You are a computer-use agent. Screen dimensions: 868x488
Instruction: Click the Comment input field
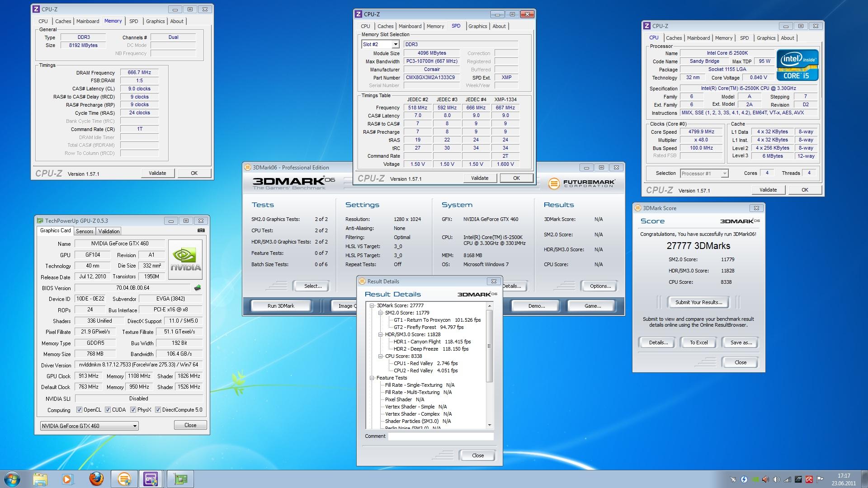coord(441,436)
